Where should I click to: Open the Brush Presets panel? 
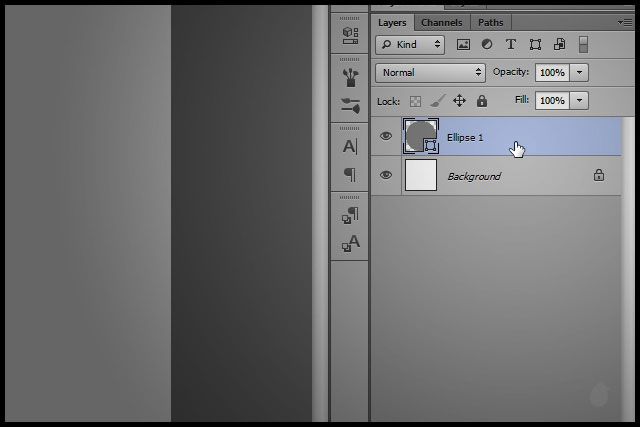coord(349,76)
